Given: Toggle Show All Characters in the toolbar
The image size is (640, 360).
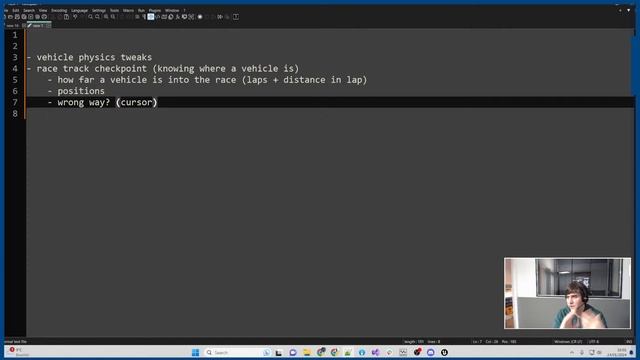Looking at the screenshot, I should pyautogui.click(x=144, y=17).
